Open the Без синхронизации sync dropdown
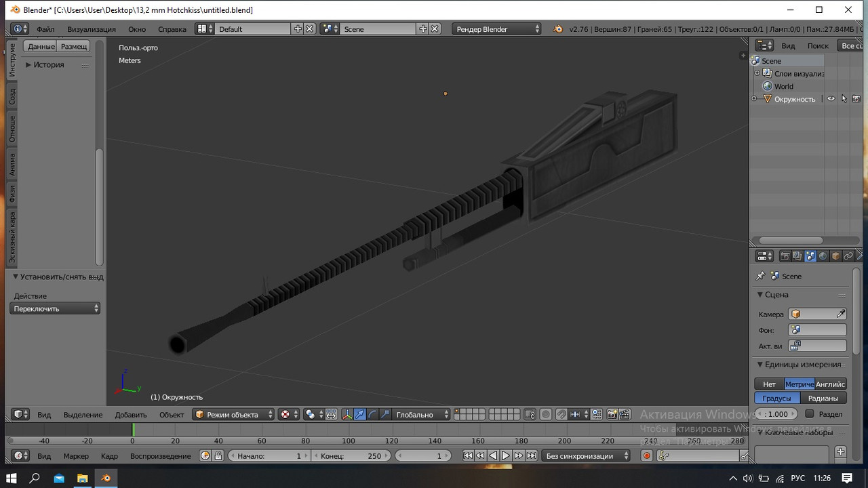Screen dimensions: 868x488 pos(586,456)
